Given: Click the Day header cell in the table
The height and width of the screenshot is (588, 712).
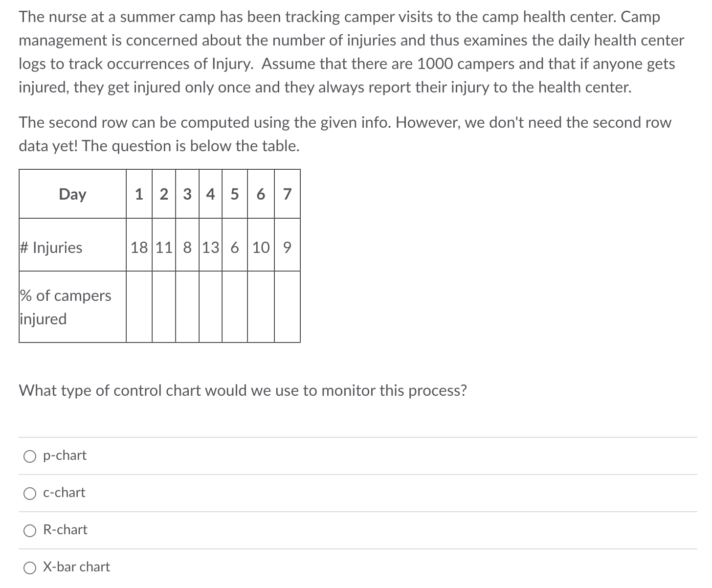Looking at the screenshot, I should point(72,194).
